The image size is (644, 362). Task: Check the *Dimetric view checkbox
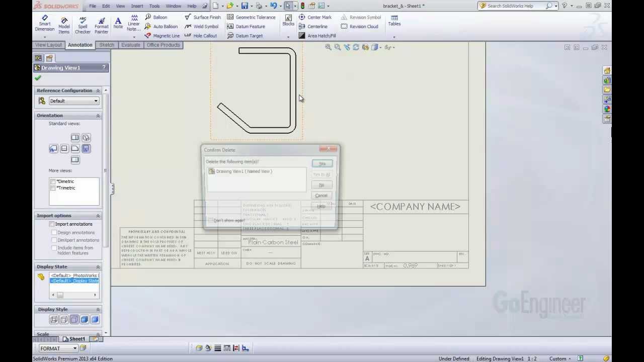tap(53, 182)
